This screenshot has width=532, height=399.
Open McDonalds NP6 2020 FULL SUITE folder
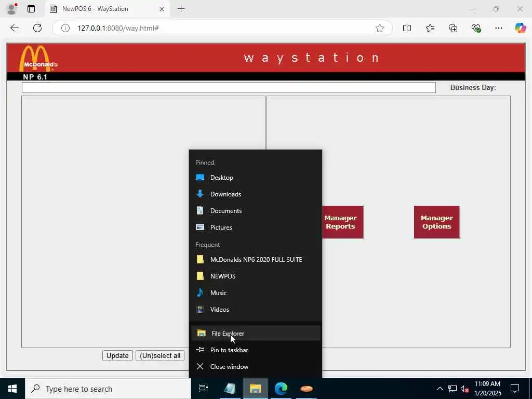[256, 260]
